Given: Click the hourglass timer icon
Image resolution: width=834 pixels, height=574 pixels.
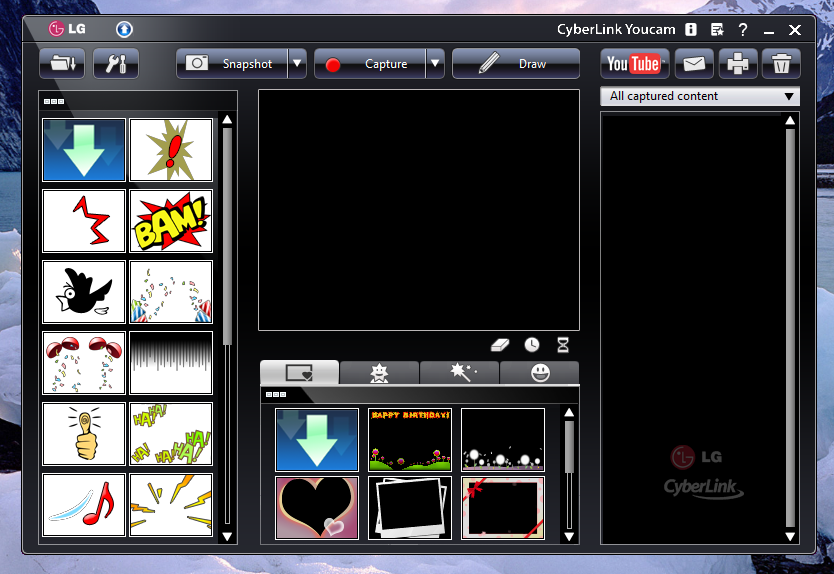Looking at the screenshot, I should [563, 345].
